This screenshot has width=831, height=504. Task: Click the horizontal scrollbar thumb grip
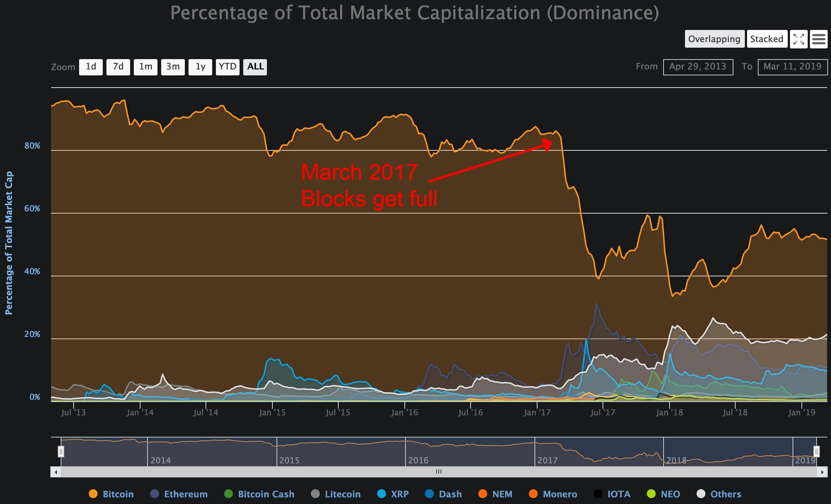pyautogui.click(x=439, y=472)
